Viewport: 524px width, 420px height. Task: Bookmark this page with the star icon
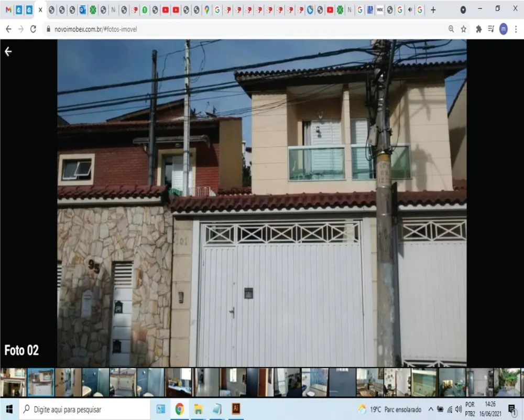[464, 29]
